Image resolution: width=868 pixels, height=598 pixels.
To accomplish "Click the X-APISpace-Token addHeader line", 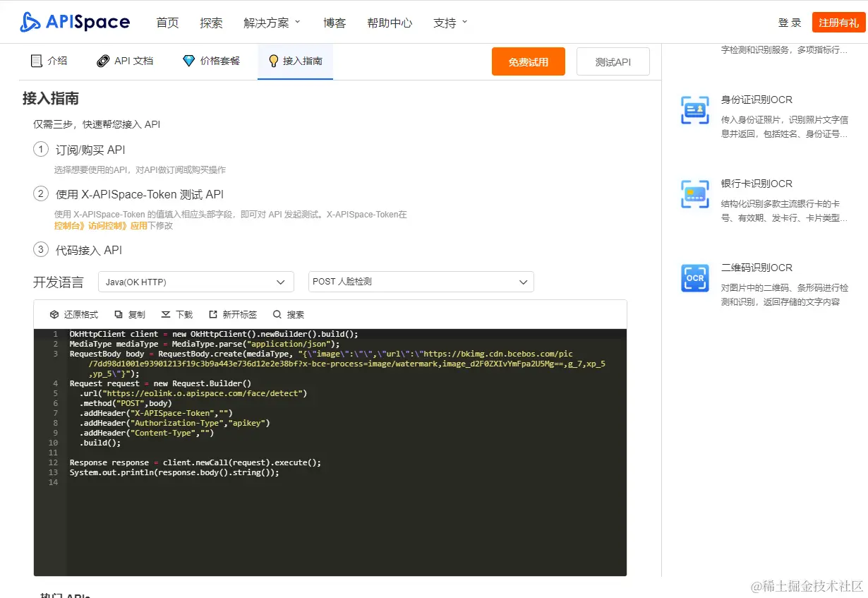I will tap(156, 413).
